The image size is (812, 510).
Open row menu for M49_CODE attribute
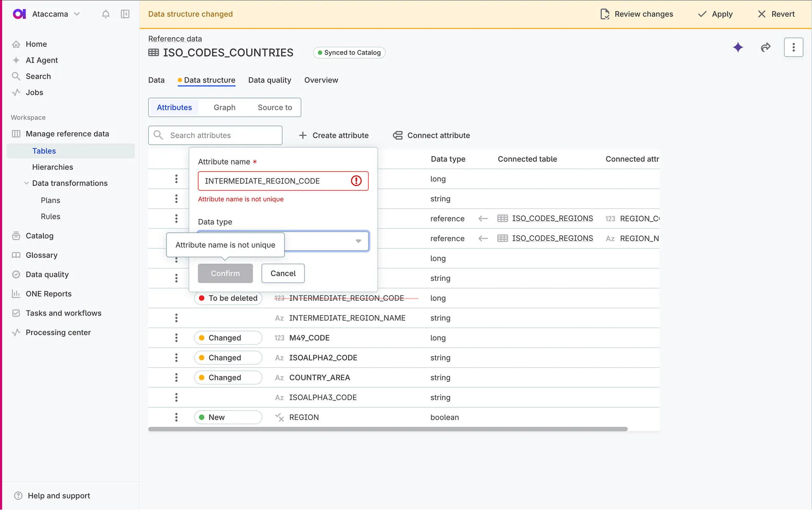coord(176,338)
